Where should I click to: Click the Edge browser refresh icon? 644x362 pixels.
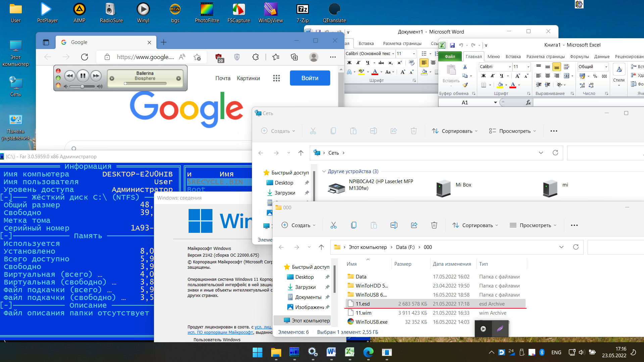[x=85, y=57]
